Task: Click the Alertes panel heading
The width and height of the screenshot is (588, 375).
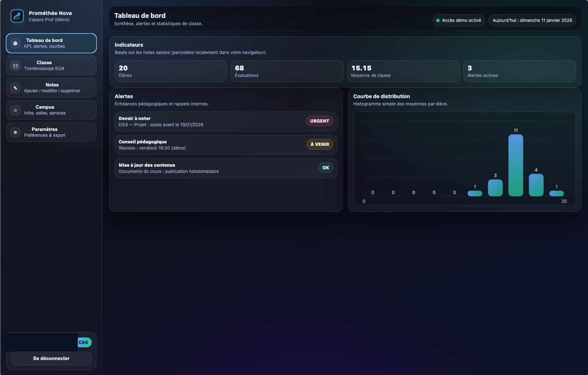Action: point(124,96)
